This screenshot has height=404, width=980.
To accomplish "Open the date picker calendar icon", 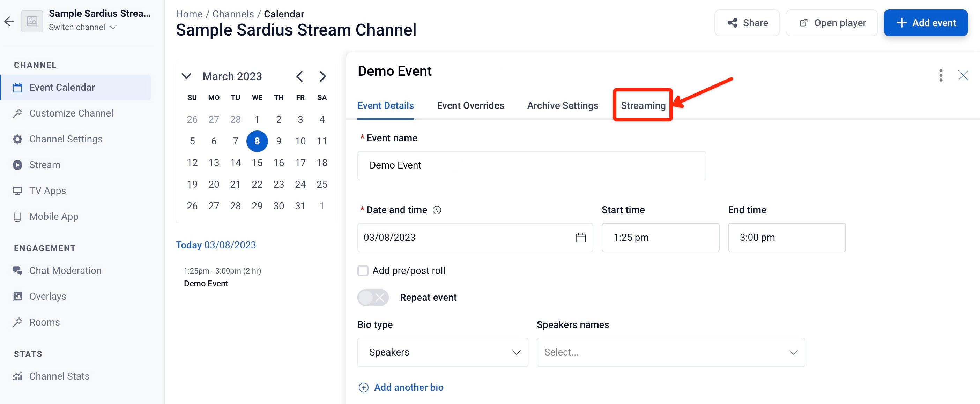I will (x=580, y=238).
